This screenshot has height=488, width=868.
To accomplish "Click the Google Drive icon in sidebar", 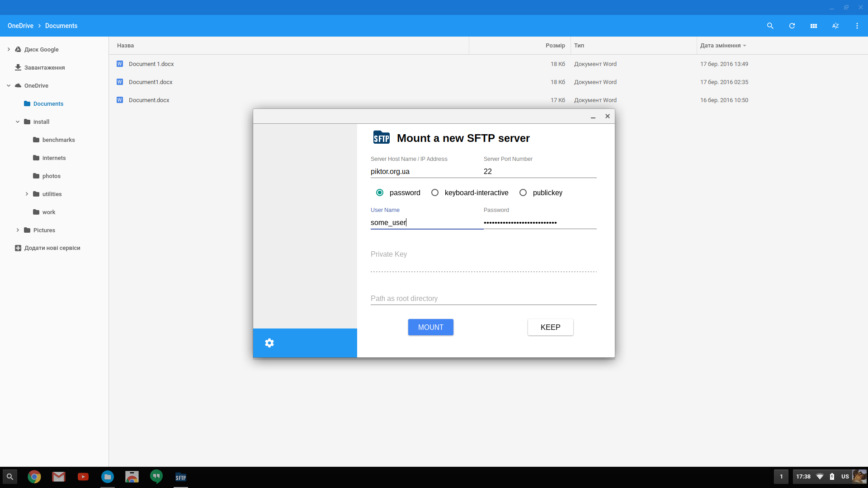I will click(x=18, y=49).
